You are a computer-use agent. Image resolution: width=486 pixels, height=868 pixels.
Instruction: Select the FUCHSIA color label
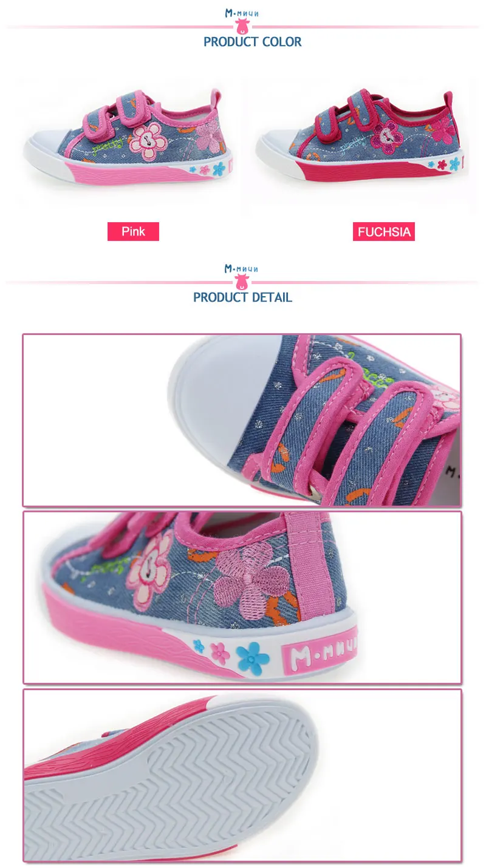pos(384,231)
